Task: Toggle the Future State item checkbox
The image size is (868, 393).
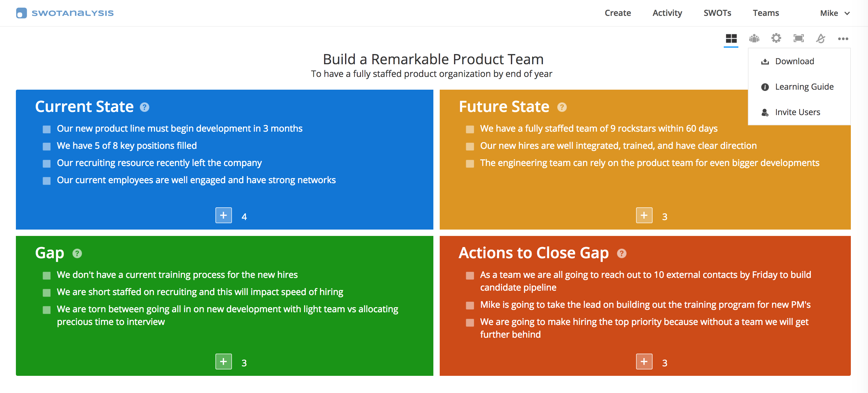Action: pos(468,128)
